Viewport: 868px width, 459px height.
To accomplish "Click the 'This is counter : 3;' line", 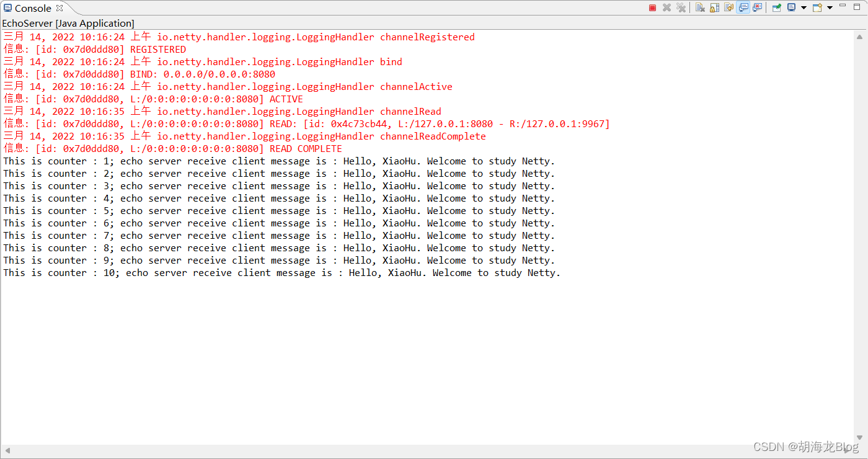I will [279, 186].
